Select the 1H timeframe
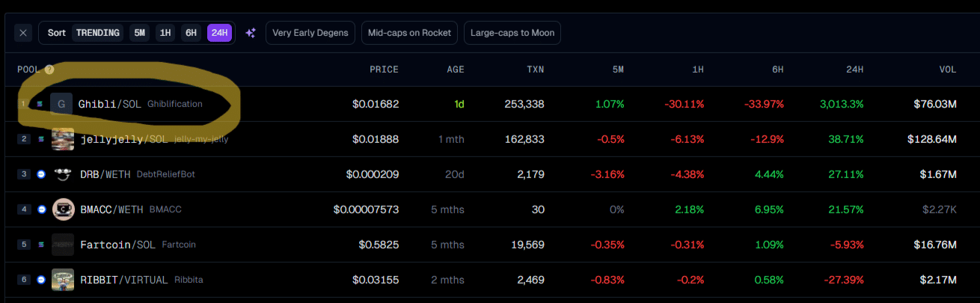 (165, 33)
